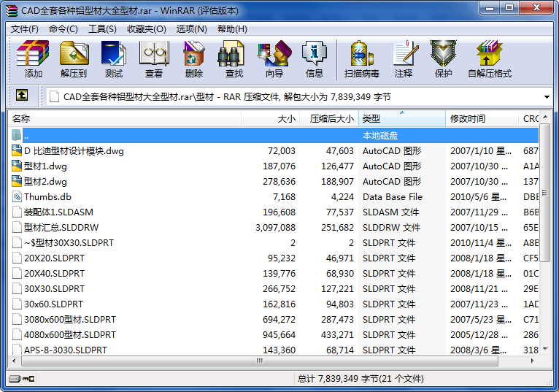Select file 20X40.SLDPRT
The height and width of the screenshot is (392, 559).
click(54, 274)
